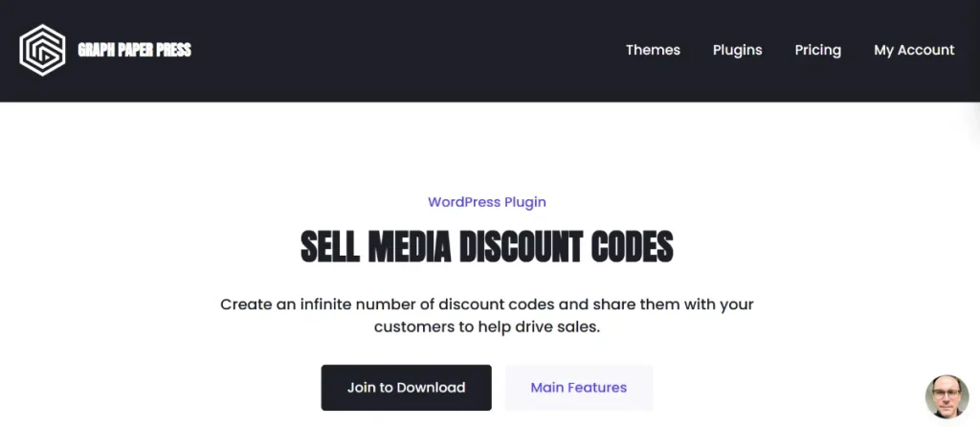This screenshot has width=980, height=427.
Task: Click the purple WordPress Plugin label
Action: pos(487,202)
